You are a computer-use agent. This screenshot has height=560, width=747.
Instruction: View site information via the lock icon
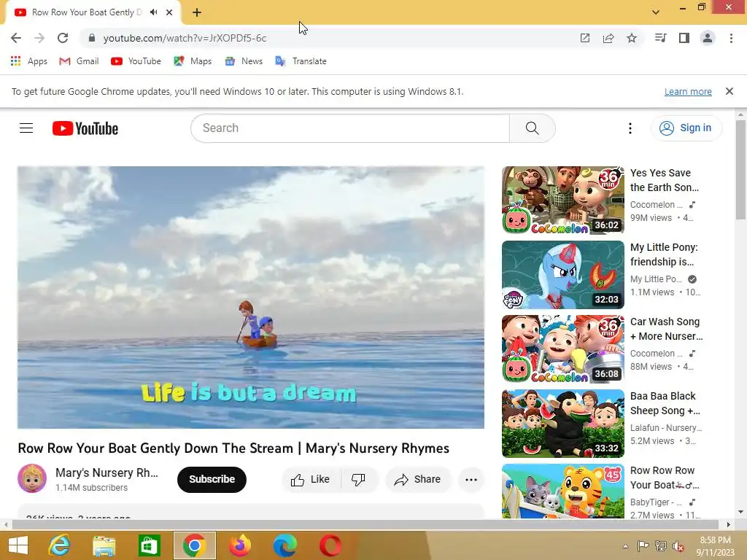click(x=92, y=38)
